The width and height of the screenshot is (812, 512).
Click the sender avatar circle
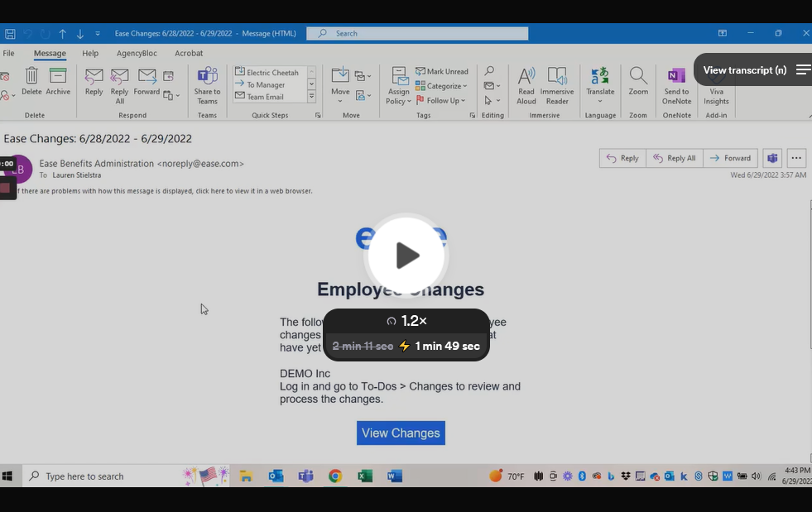click(x=19, y=169)
